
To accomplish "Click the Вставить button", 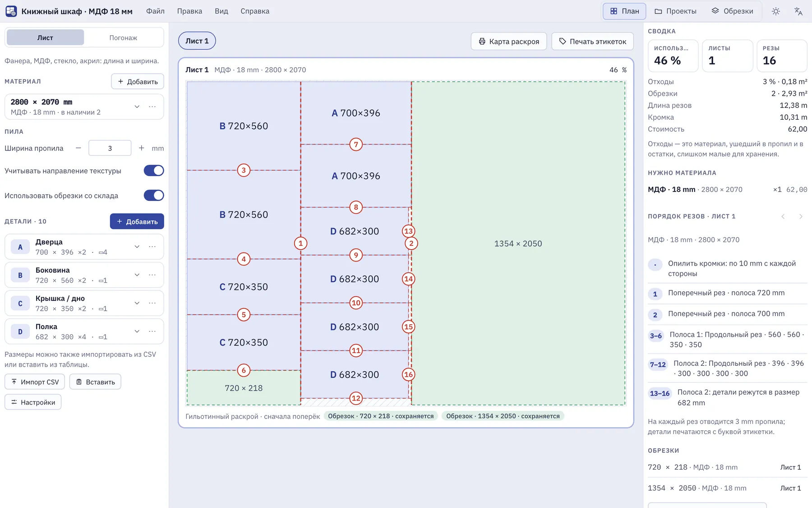I will (x=95, y=382).
